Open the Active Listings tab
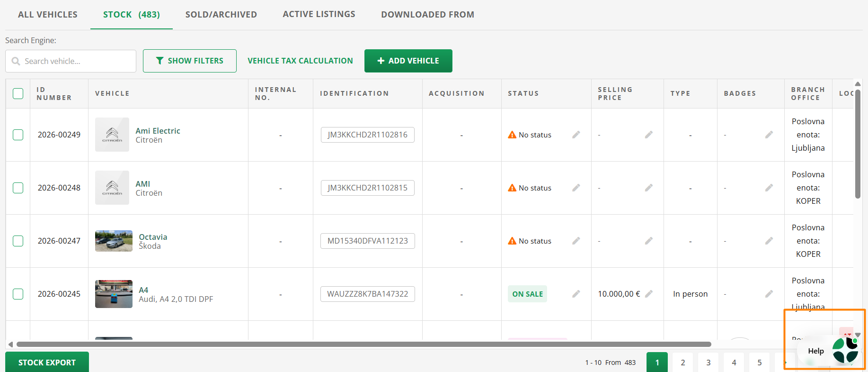This screenshot has width=868, height=372. [319, 14]
